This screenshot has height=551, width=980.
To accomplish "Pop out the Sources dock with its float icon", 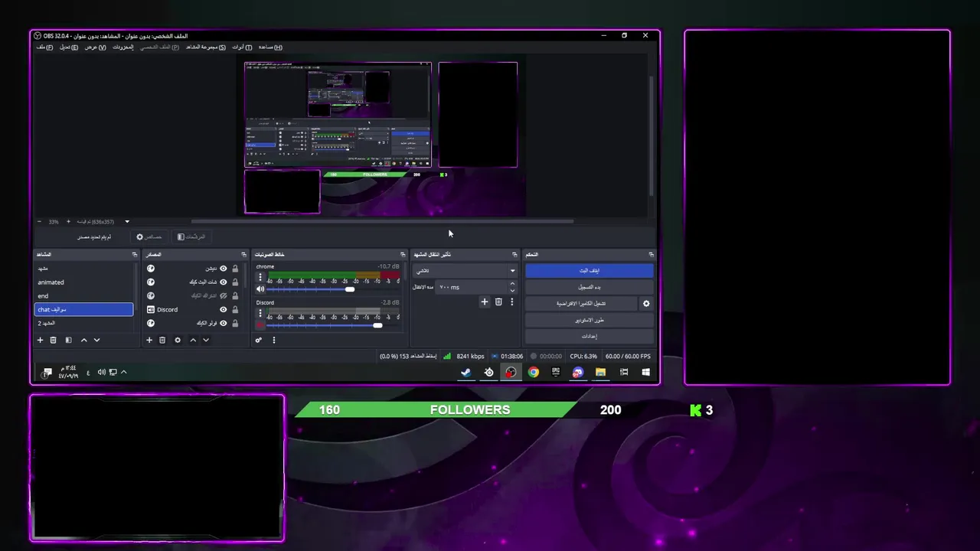I will click(x=244, y=254).
